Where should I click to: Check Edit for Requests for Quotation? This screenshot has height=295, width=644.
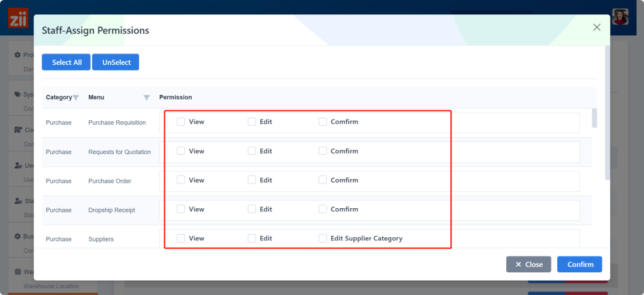click(252, 151)
